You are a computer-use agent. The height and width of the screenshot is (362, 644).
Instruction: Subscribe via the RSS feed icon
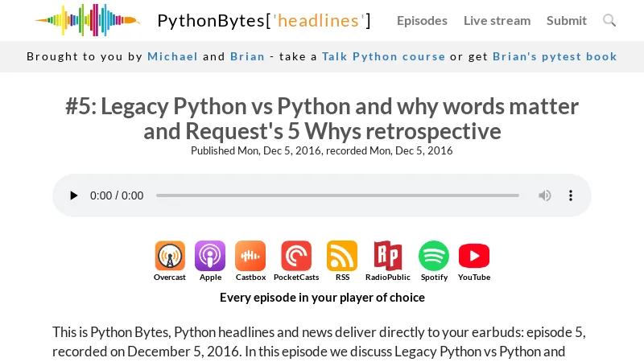(x=342, y=257)
